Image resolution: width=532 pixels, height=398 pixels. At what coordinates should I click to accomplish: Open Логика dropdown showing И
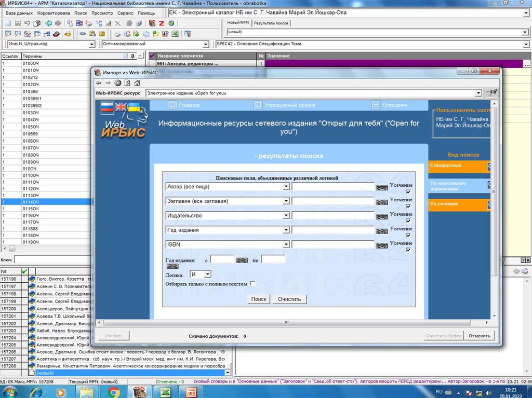pos(208,275)
